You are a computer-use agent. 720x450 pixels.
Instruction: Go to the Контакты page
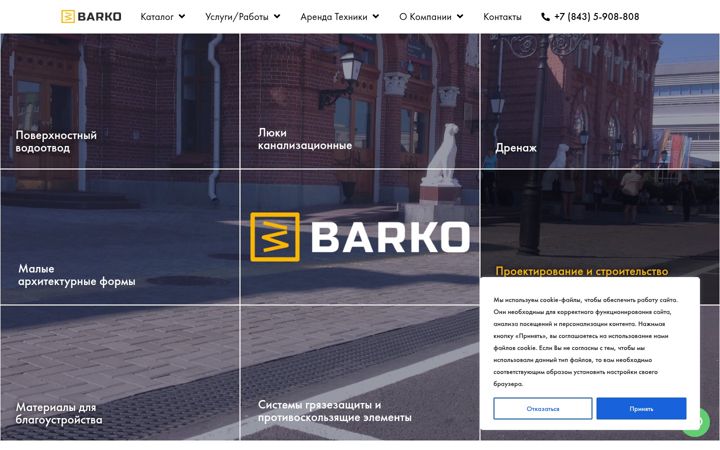coord(502,17)
